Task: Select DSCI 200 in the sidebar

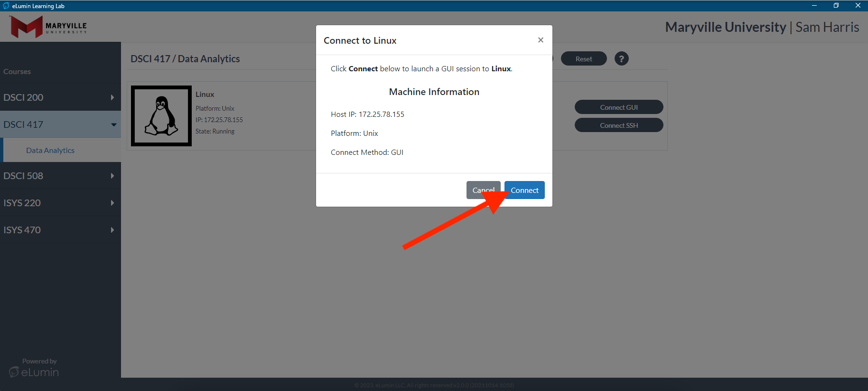Action: [60, 97]
